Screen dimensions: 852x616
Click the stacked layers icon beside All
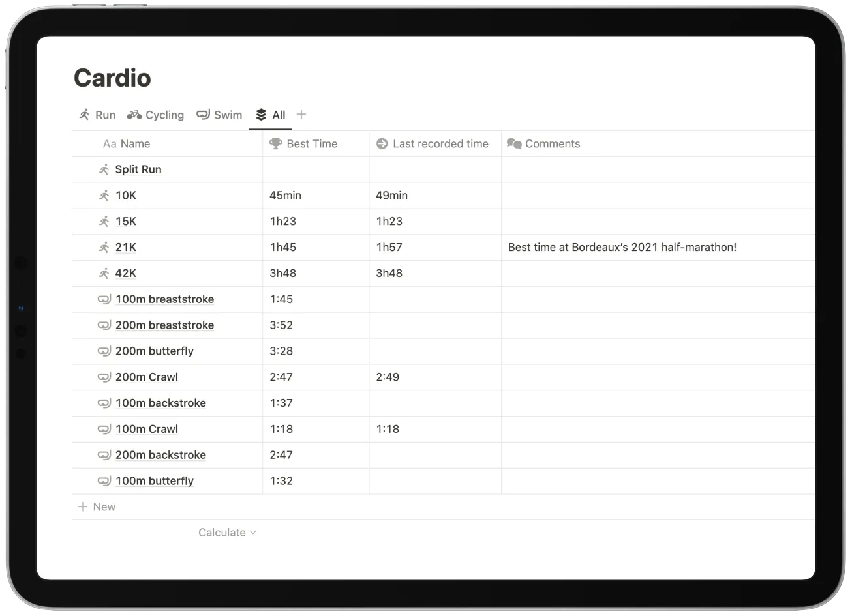[261, 114]
